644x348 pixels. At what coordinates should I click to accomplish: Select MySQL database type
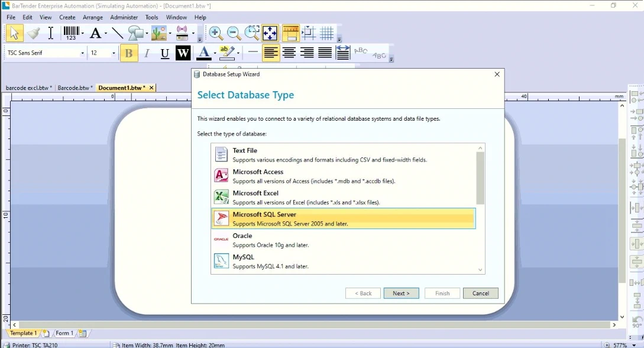click(344, 262)
